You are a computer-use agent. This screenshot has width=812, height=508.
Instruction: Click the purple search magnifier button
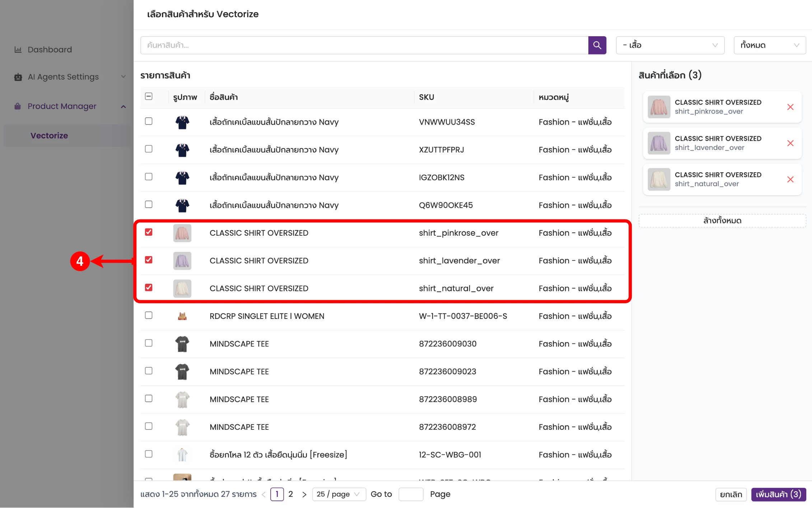pyautogui.click(x=597, y=45)
